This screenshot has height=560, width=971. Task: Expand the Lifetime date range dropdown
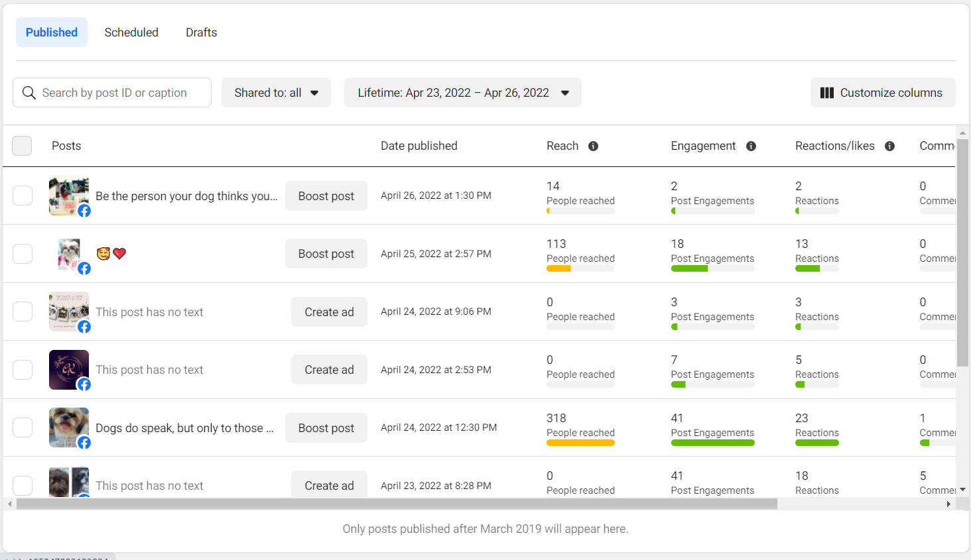(462, 93)
